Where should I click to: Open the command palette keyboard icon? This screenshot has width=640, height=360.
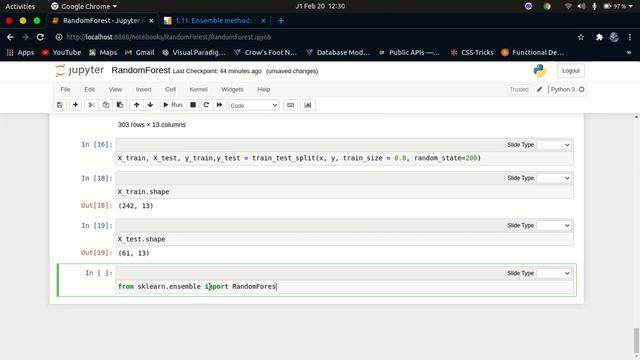pyautogui.click(x=290, y=105)
